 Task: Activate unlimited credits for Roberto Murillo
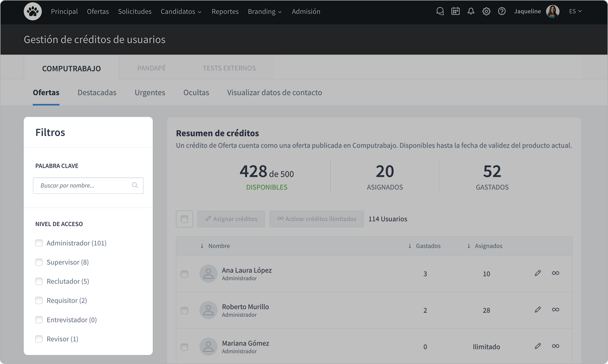(556, 309)
